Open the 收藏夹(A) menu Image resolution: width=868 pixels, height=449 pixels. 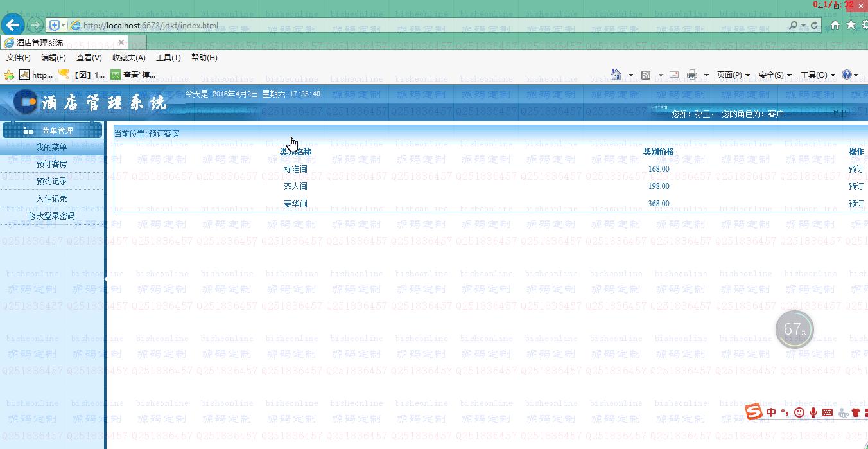tap(129, 58)
